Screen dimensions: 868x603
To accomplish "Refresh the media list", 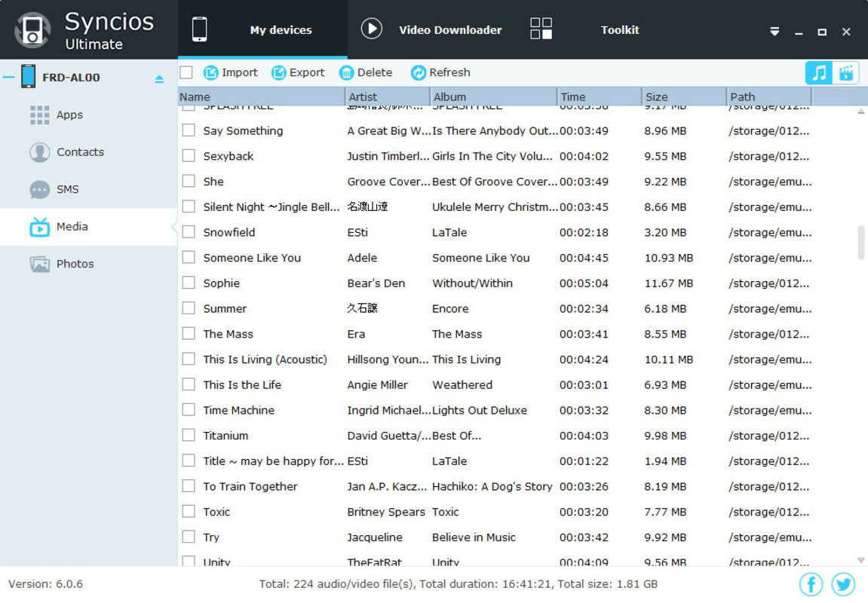I will (440, 72).
